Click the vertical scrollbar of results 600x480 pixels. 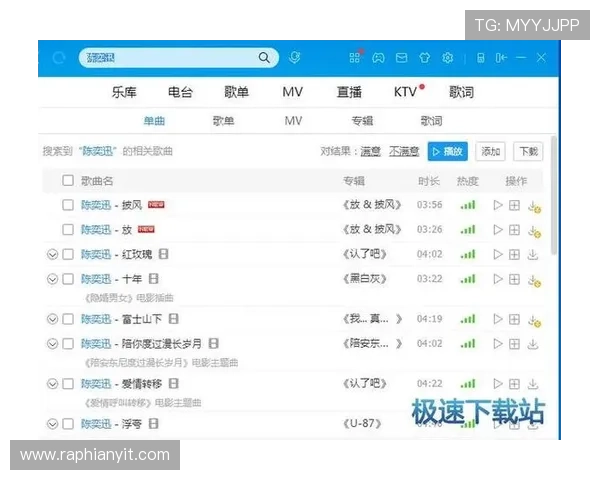554,196
